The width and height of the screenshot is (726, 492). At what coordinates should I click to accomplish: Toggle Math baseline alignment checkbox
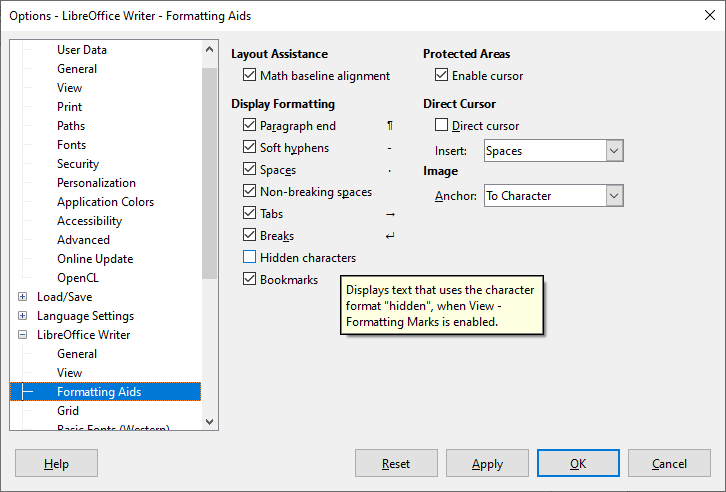tap(249, 75)
